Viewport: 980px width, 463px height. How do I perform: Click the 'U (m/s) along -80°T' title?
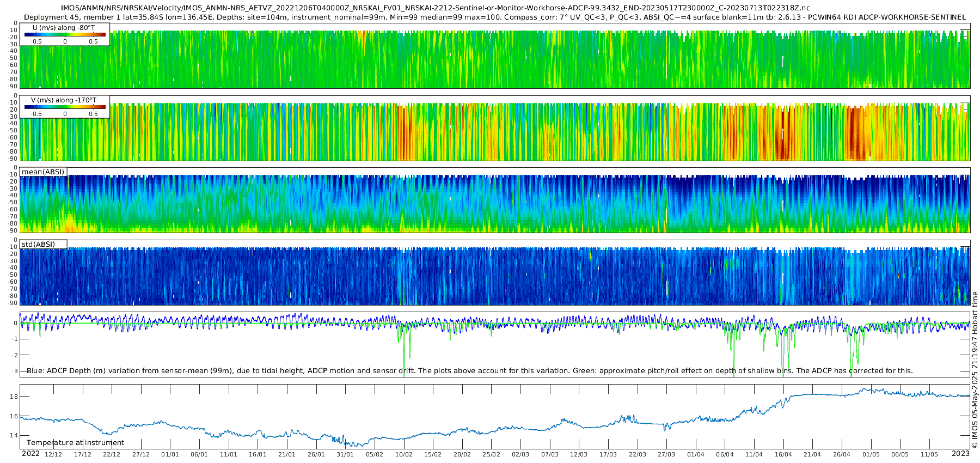click(64, 27)
